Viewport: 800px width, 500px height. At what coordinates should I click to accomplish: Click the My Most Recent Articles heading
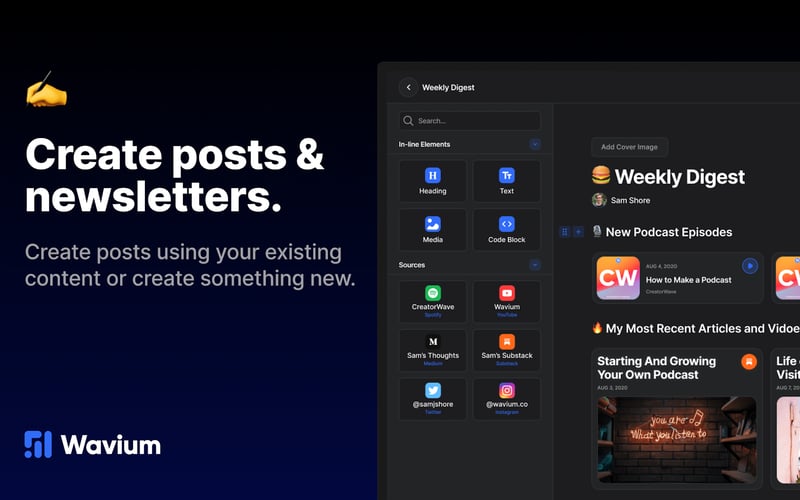[703, 329]
